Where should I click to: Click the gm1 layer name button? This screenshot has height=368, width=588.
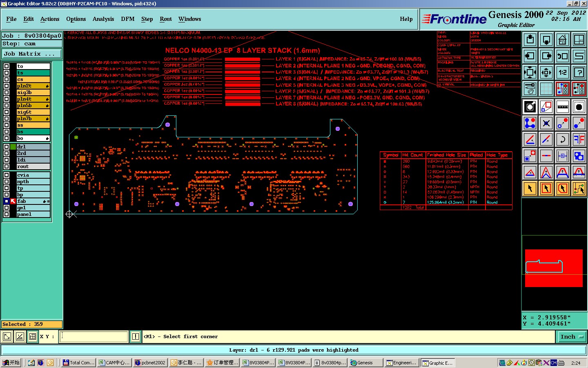click(33, 208)
